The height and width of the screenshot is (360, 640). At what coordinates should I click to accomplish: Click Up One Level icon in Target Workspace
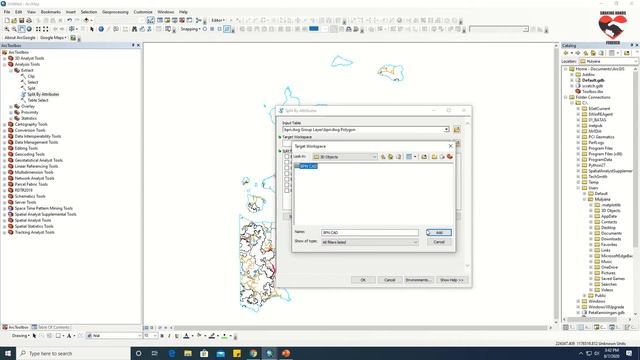(383, 157)
